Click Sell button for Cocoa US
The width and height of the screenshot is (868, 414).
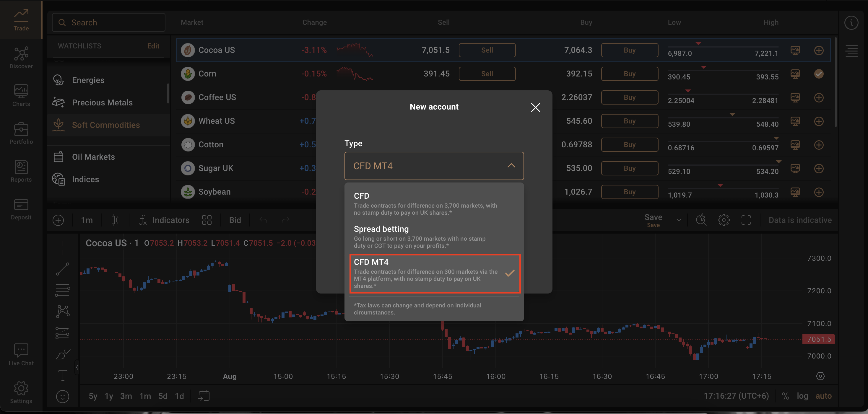pos(487,50)
